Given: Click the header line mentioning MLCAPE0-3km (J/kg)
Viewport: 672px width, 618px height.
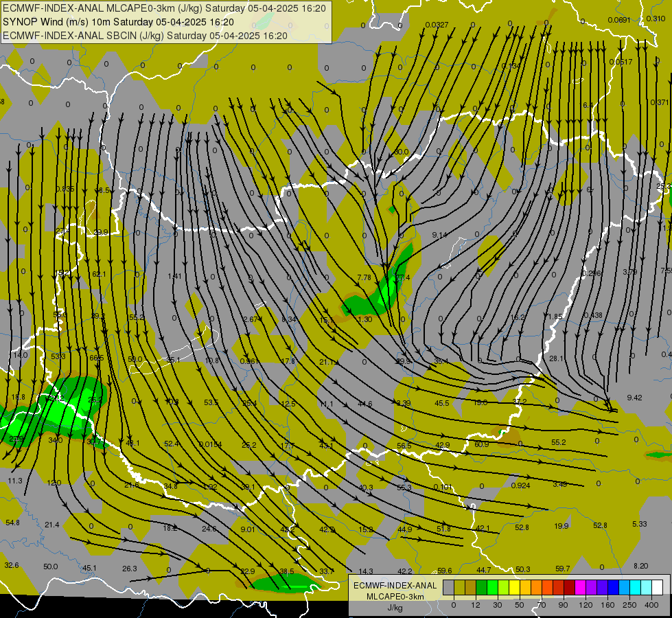Looking at the screenshot, I should coord(164,8).
